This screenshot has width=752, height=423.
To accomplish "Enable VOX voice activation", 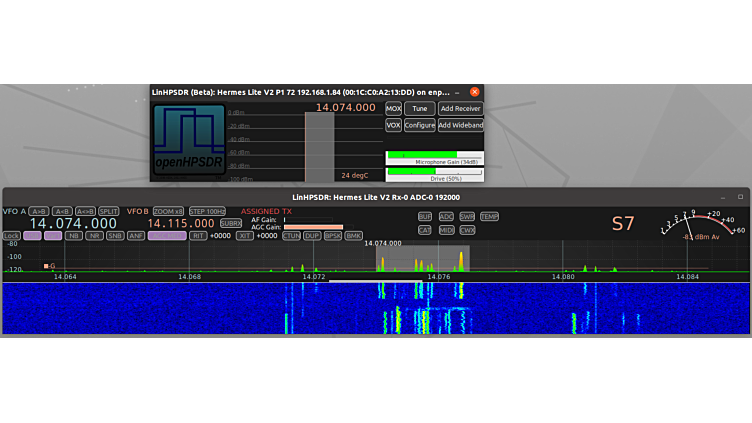I will [393, 125].
